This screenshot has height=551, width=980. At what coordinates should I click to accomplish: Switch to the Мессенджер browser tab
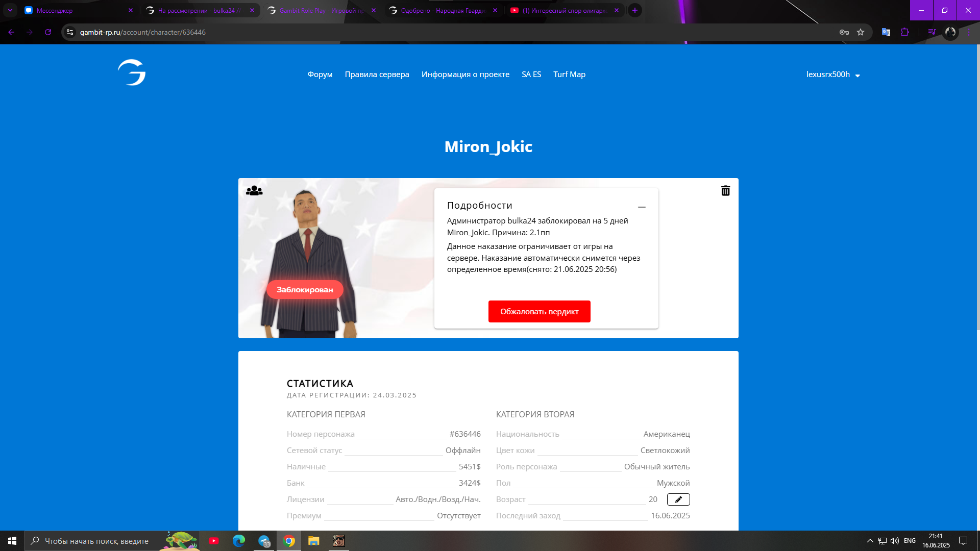pyautogui.click(x=77, y=10)
